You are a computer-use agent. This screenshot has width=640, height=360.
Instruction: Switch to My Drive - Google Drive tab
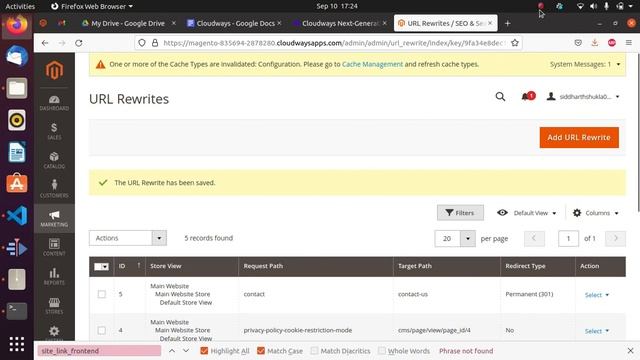[x=128, y=24]
